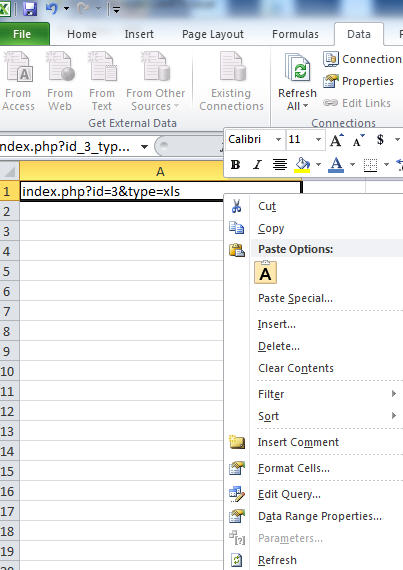Screen dimensions: 403x570
Task: Click the Decrease Font Size icon
Action: click(x=358, y=140)
